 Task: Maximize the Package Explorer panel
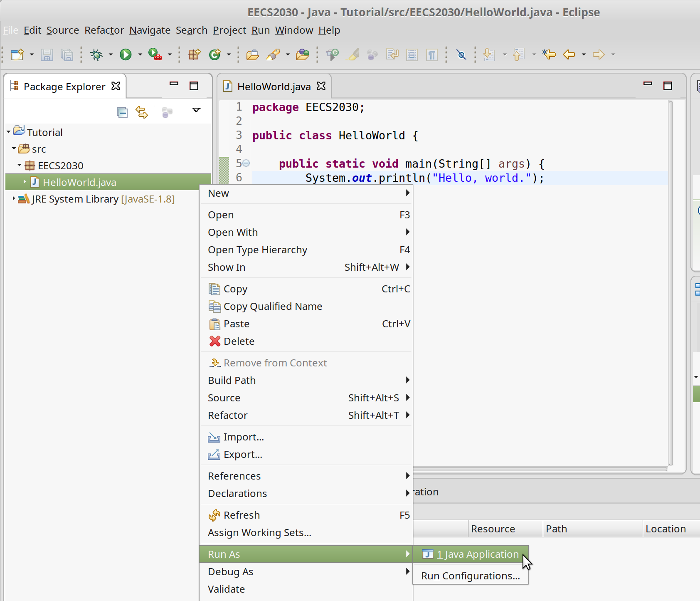194,86
